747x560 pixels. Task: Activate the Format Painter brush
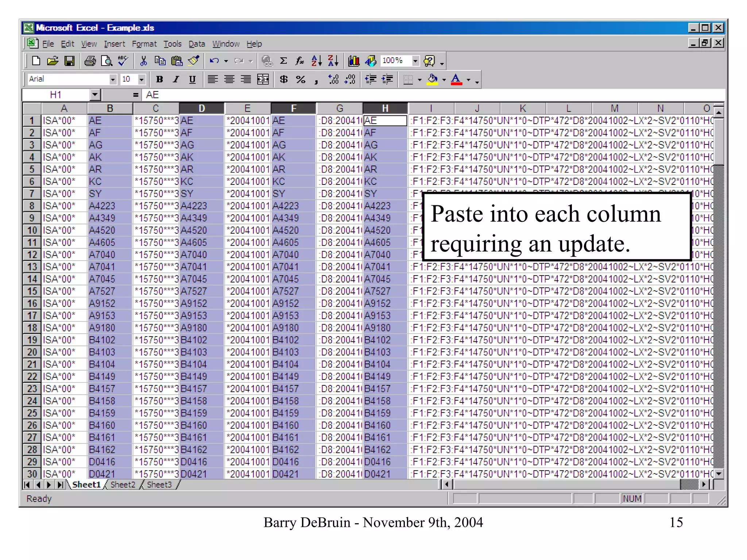[x=194, y=61]
